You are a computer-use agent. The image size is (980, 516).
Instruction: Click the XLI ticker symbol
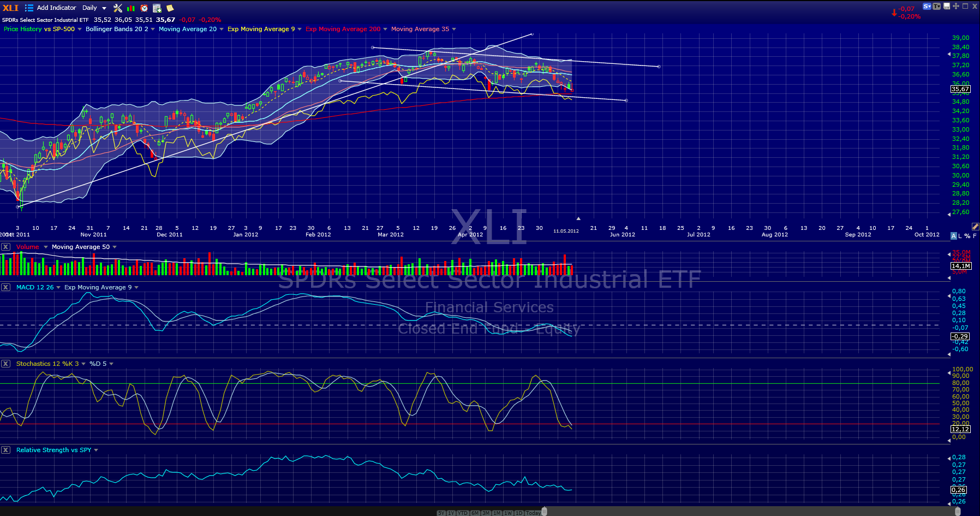(x=10, y=8)
